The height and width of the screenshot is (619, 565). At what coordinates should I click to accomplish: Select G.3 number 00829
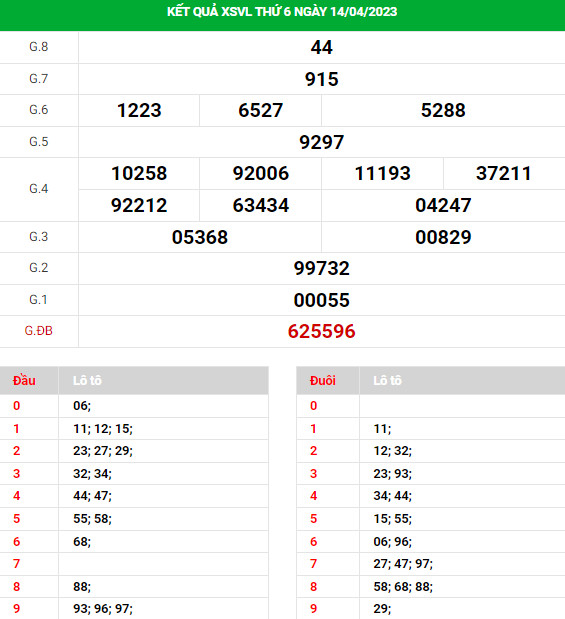(443, 237)
